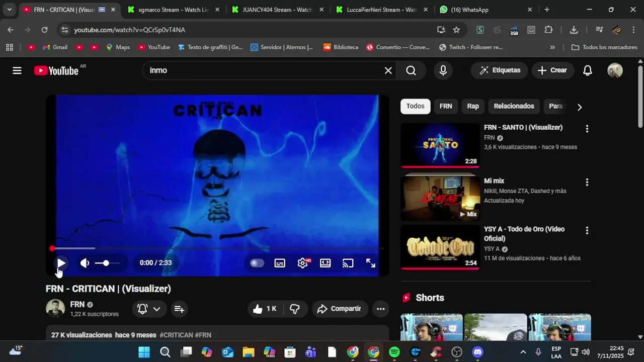Switch to LuccaPierNeri Stream tab

[381, 10]
